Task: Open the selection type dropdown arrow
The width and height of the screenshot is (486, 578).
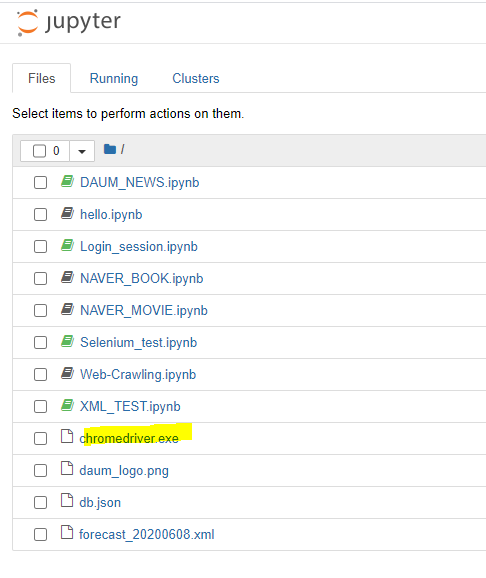Action: tap(82, 151)
